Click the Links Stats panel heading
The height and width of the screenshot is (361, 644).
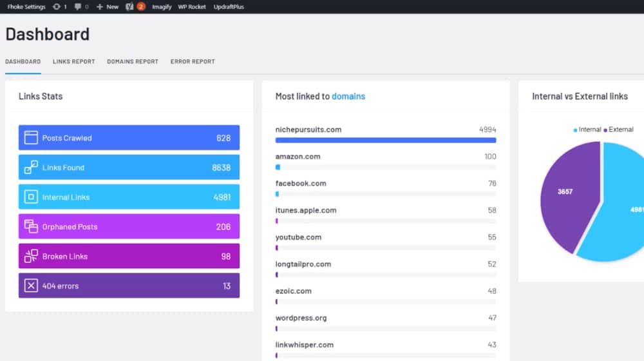tap(41, 96)
